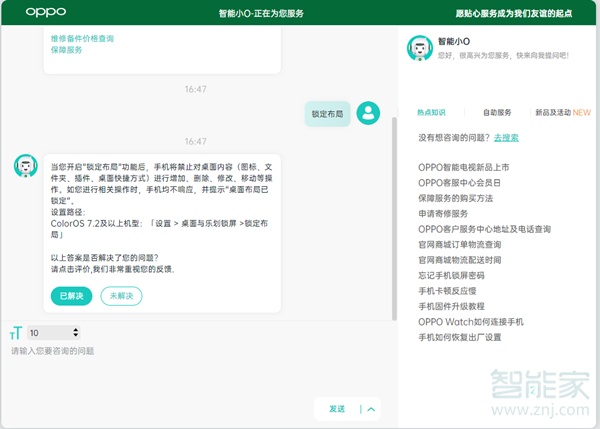Click the 智能小O name in sidebar
Screen dimensions: 600x429
(x=454, y=41)
